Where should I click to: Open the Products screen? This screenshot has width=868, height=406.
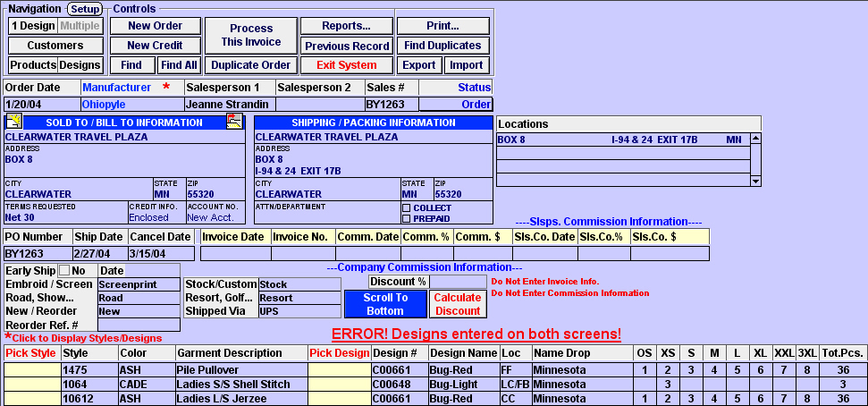click(33, 64)
